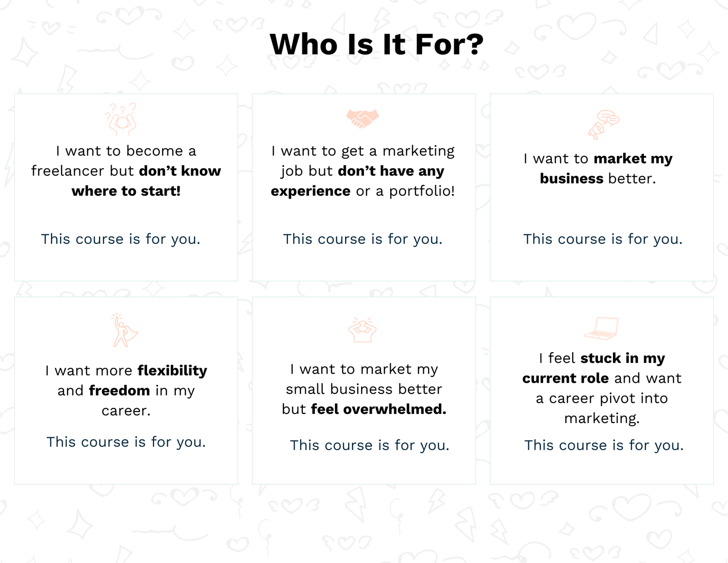This screenshot has width=728, height=563.
Task: Select "This course is for you" under marketing job card
Action: pyautogui.click(x=363, y=239)
